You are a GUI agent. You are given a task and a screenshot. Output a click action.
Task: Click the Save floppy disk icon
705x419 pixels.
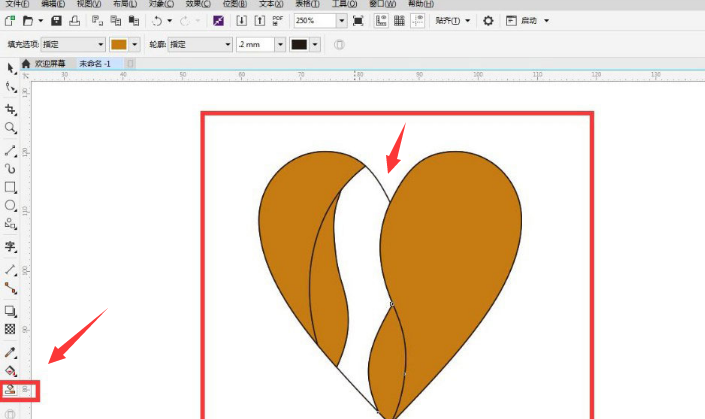tap(57, 20)
